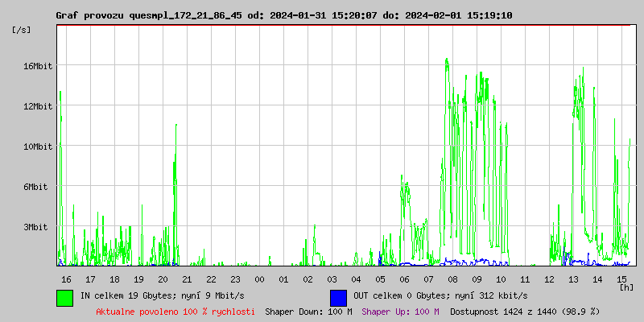Viewport: 644px width, 322px height.
Task: Click the 10Mbit y-axis label
Action: point(38,147)
